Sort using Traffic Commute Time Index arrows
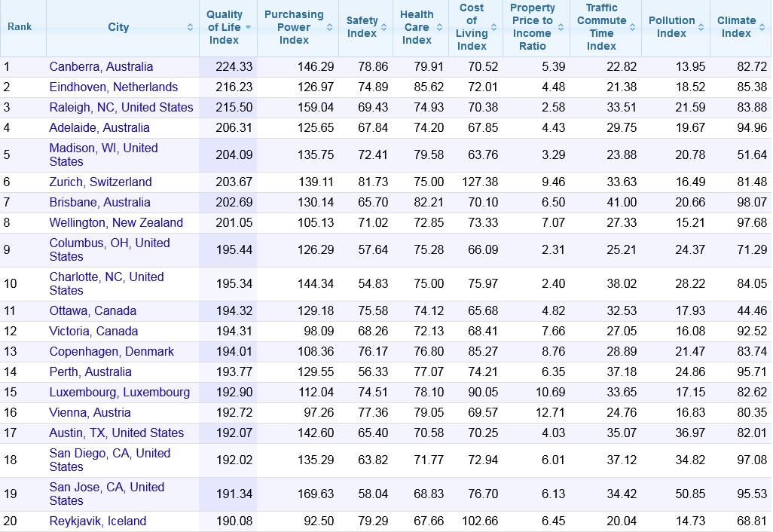The width and height of the screenshot is (773, 532). coord(632,27)
